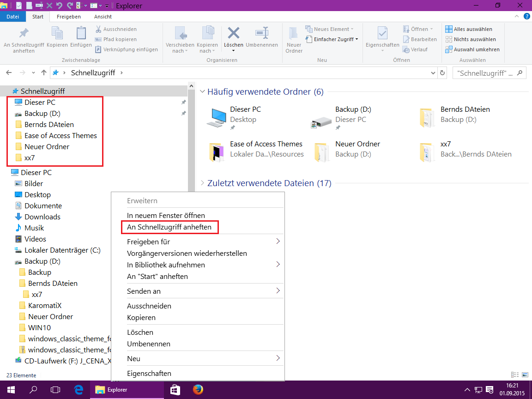Screen dimensions: 532x399
Task: Open Eigenschaften properties icon in ribbon
Action: click(382, 33)
